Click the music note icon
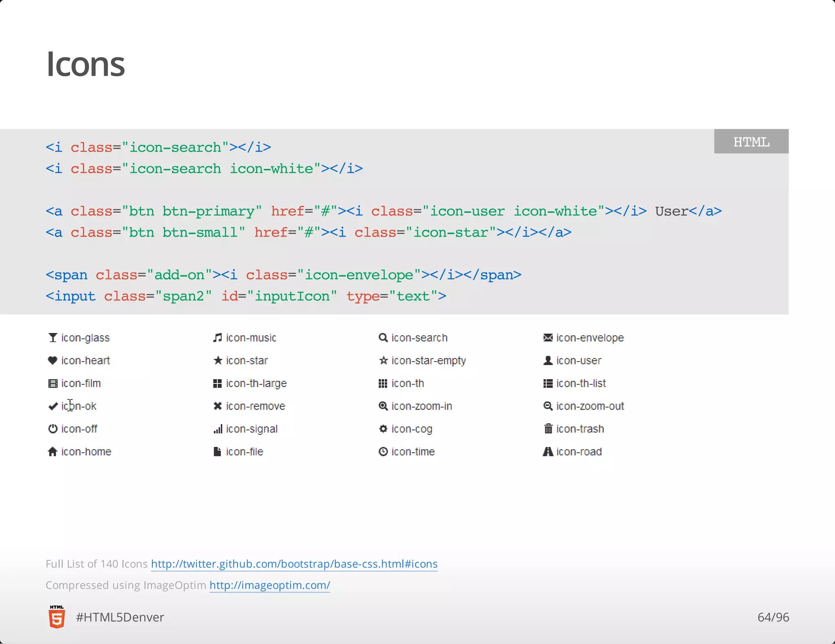Viewport: 835px width, 644px height. (x=218, y=338)
